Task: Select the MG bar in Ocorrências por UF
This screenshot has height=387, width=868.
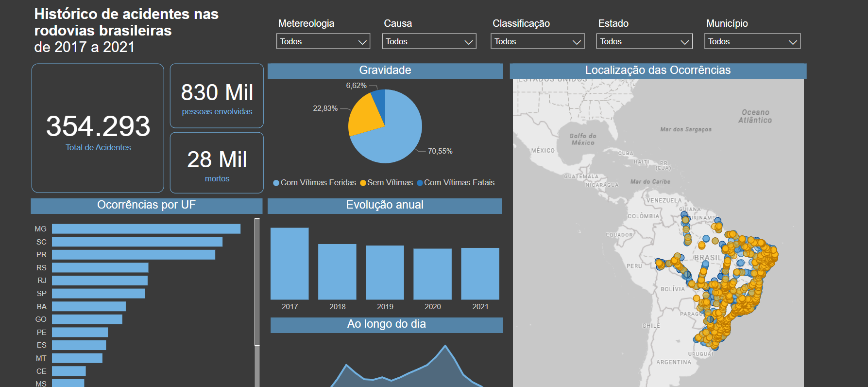Action: pos(146,229)
